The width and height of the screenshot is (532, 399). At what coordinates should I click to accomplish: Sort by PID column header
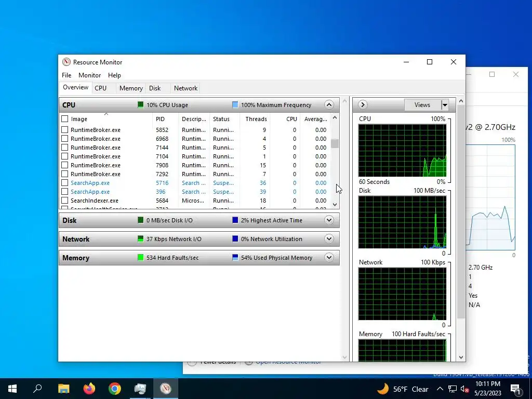pos(165,119)
